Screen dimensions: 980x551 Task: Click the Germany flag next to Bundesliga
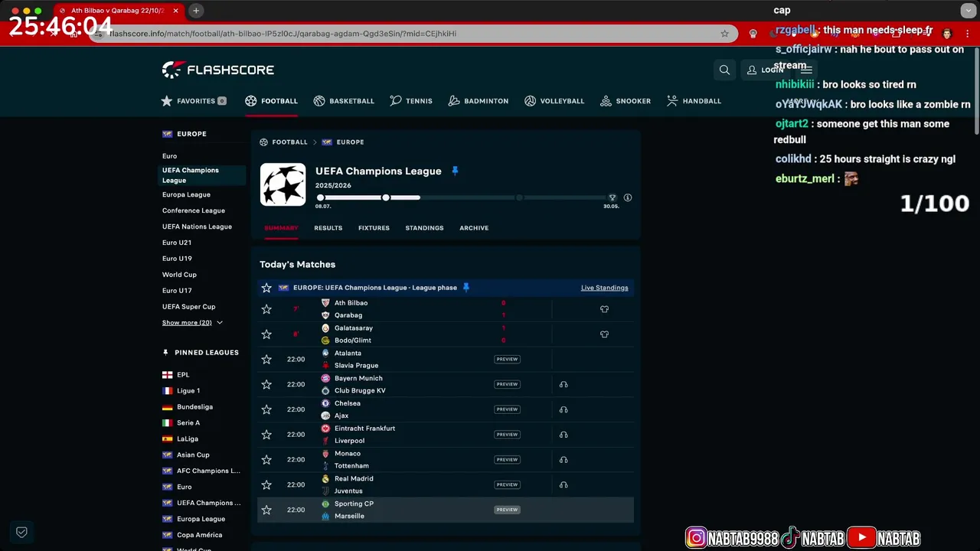pyautogui.click(x=167, y=407)
